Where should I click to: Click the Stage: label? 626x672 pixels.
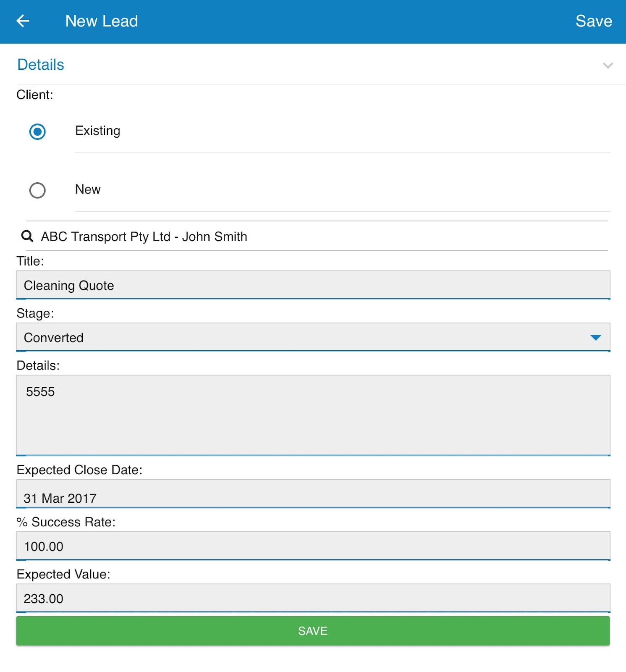click(x=35, y=313)
